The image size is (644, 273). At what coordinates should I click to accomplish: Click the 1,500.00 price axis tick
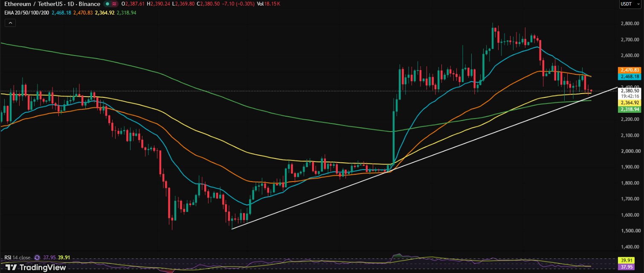pos(629,231)
